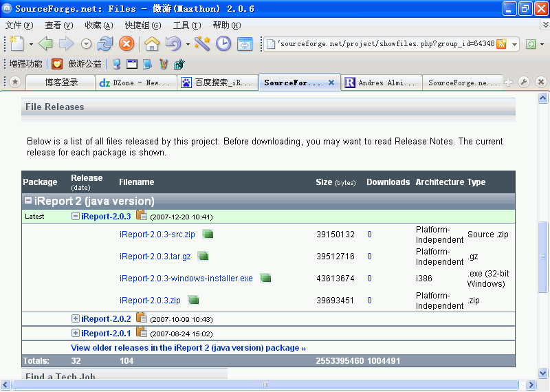This screenshot has width=550, height=392.
Task: Click the Undo closed tab icon
Action: (173, 44)
